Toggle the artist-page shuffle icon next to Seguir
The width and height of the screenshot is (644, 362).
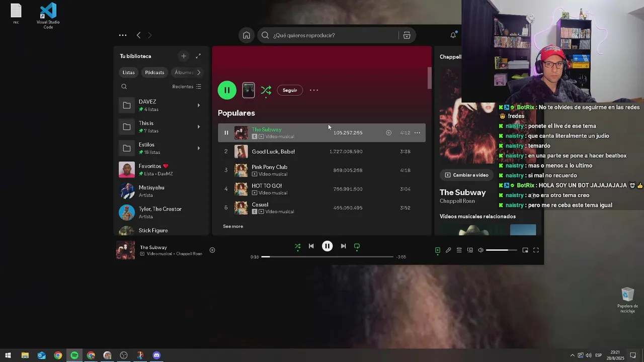click(266, 90)
